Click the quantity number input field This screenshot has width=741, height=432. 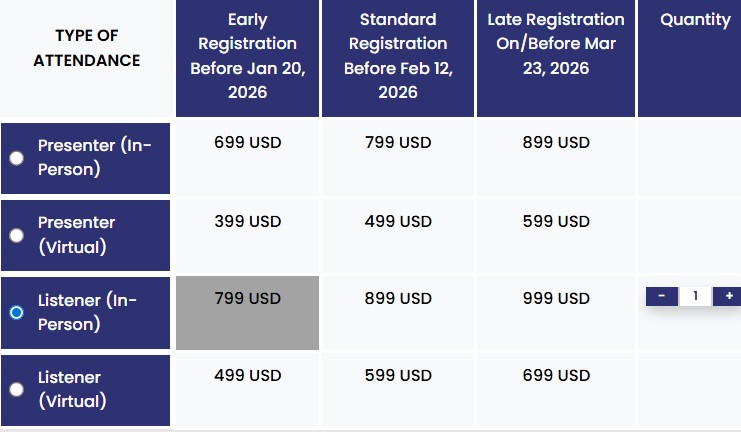click(695, 296)
